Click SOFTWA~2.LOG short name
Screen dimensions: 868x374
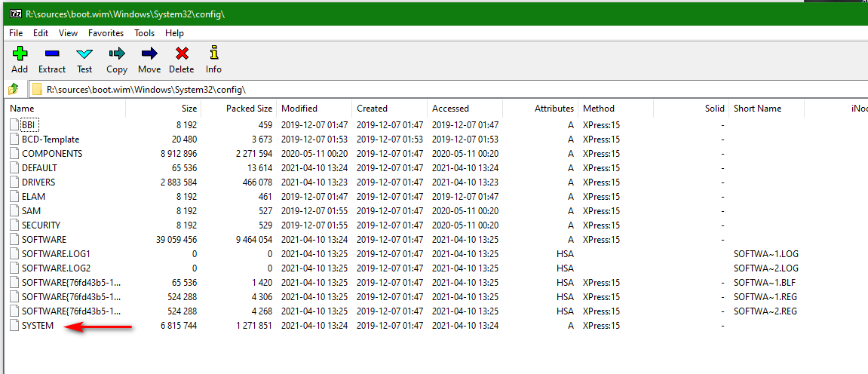(766, 269)
